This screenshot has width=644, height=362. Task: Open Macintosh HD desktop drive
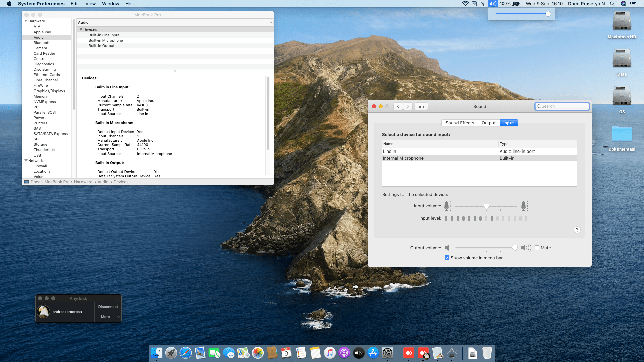(622, 25)
